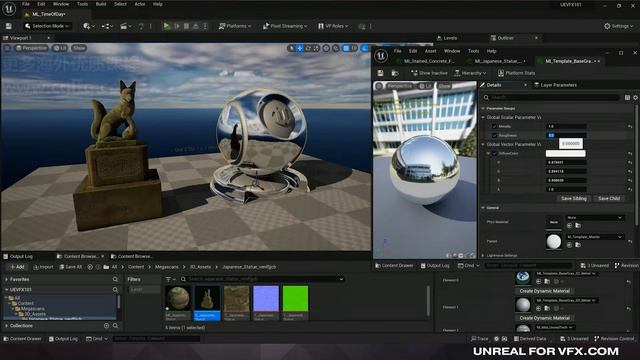The width and height of the screenshot is (640, 360).
Task: Click the Roughness value field
Action: click(566, 136)
